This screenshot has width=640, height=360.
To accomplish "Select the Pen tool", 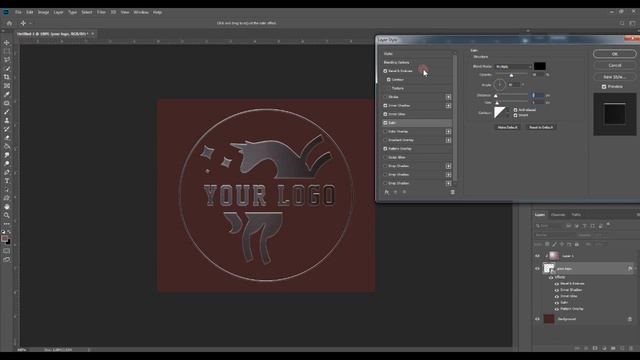I will pyautogui.click(x=7, y=172).
